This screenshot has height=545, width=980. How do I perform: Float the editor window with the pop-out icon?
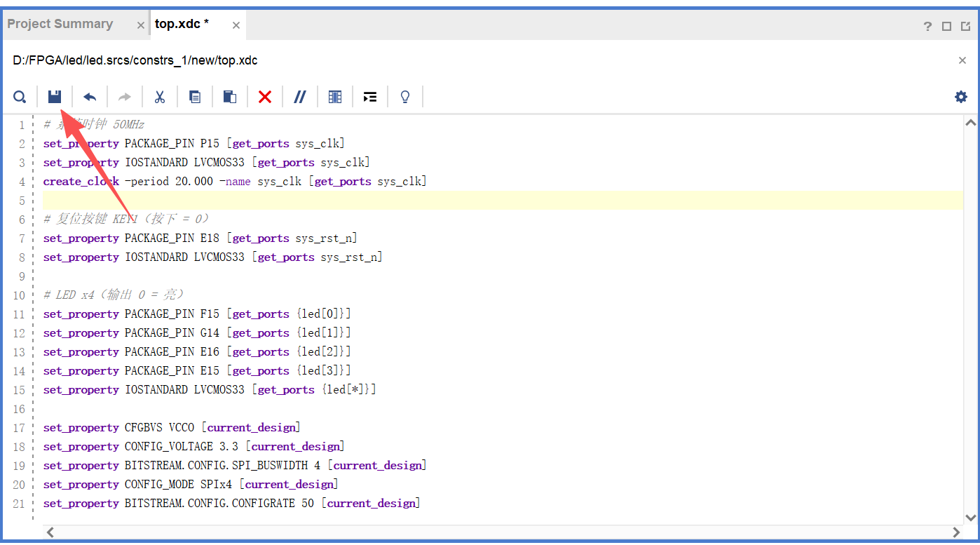(965, 26)
